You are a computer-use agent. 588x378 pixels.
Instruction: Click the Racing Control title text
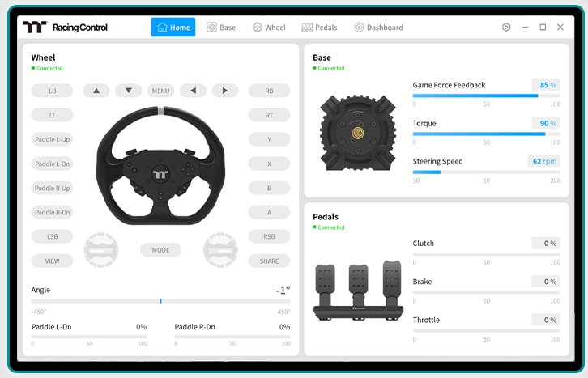[80, 28]
